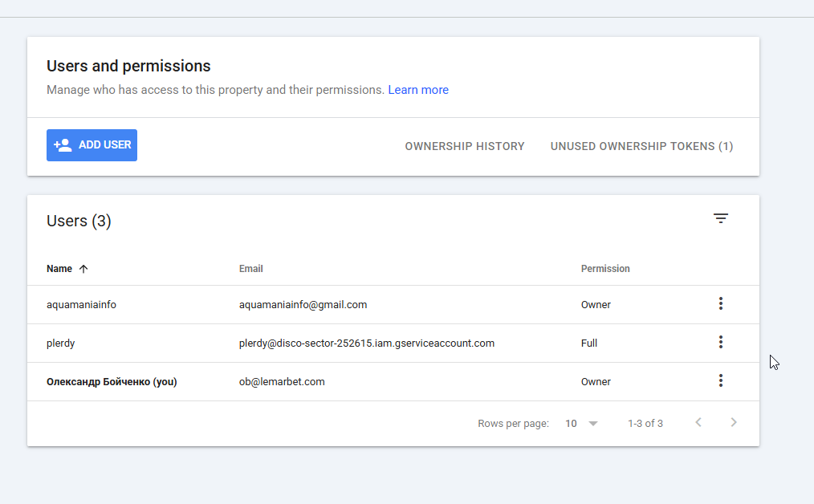Select the rows per page value 10

click(x=571, y=424)
